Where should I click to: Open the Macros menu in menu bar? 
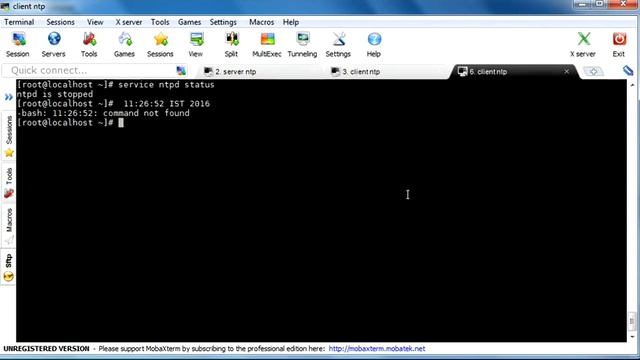click(262, 22)
